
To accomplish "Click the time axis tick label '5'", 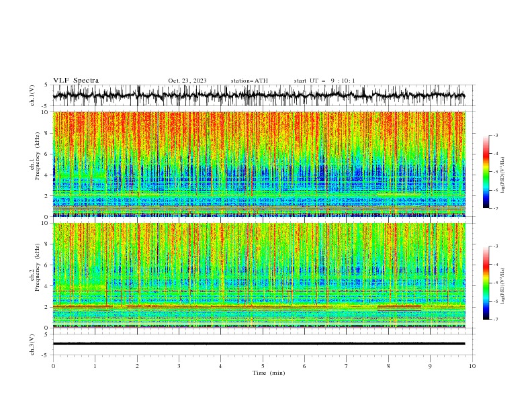I will click(x=263, y=366).
